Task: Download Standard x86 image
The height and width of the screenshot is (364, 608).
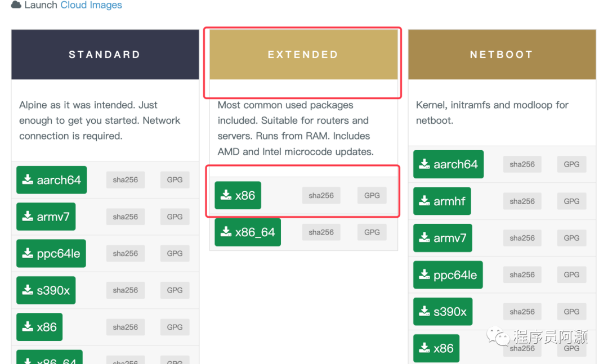Action: tap(39, 327)
